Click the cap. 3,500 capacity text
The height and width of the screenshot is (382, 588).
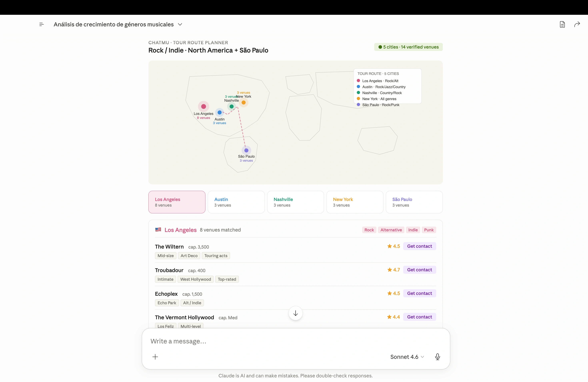199,247
